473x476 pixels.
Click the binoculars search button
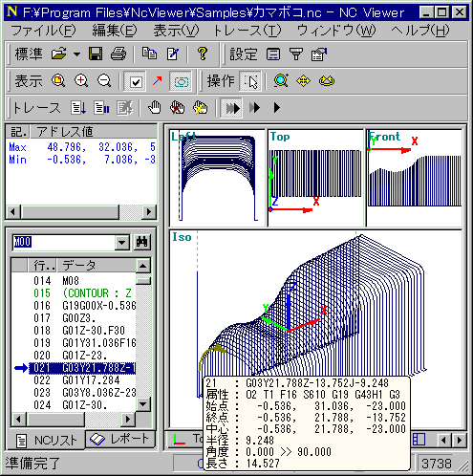(x=141, y=242)
